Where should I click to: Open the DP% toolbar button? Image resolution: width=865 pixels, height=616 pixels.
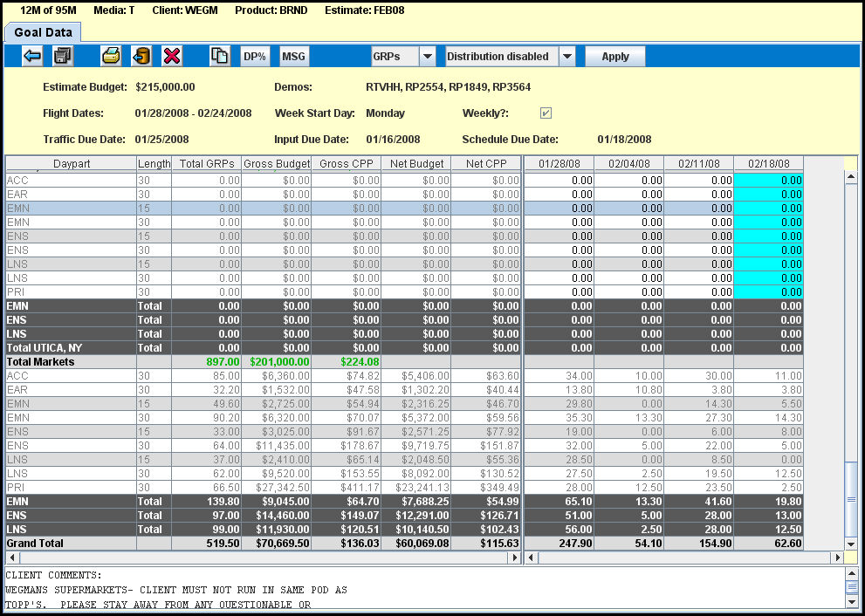tap(255, 56)
